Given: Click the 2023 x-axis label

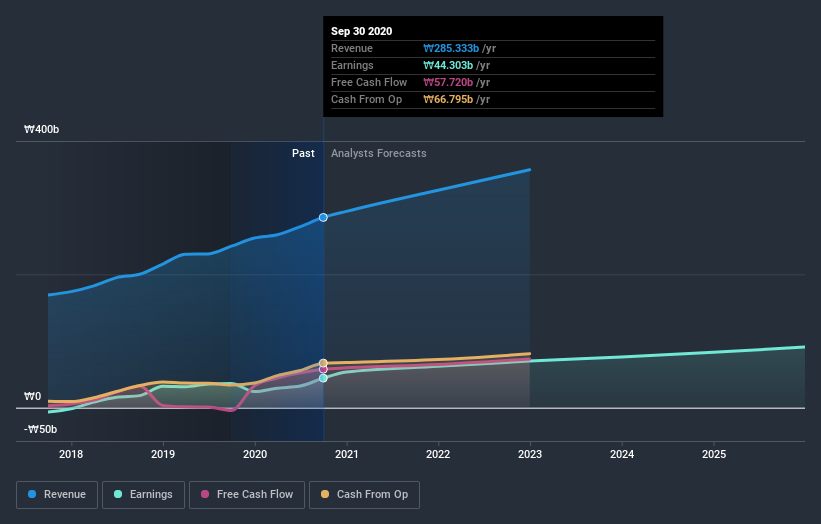Looking at the screenshot, I should click(530, 454).
